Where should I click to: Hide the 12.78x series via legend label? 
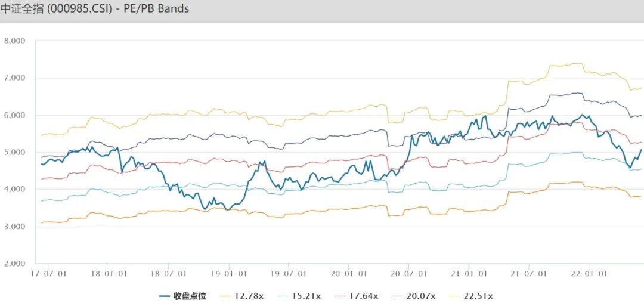pos(248,296)
